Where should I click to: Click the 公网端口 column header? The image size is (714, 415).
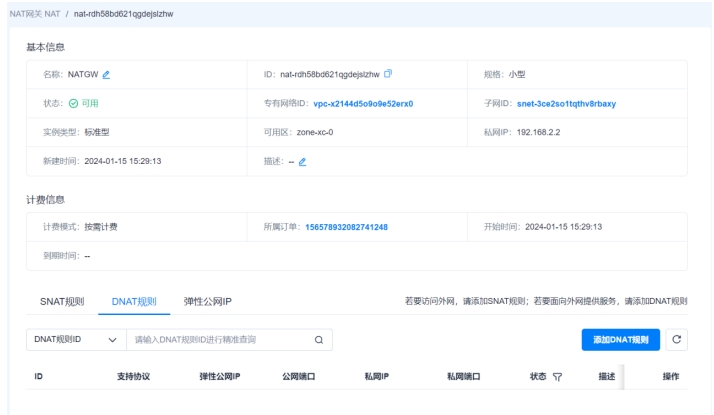tap(298, 377)
